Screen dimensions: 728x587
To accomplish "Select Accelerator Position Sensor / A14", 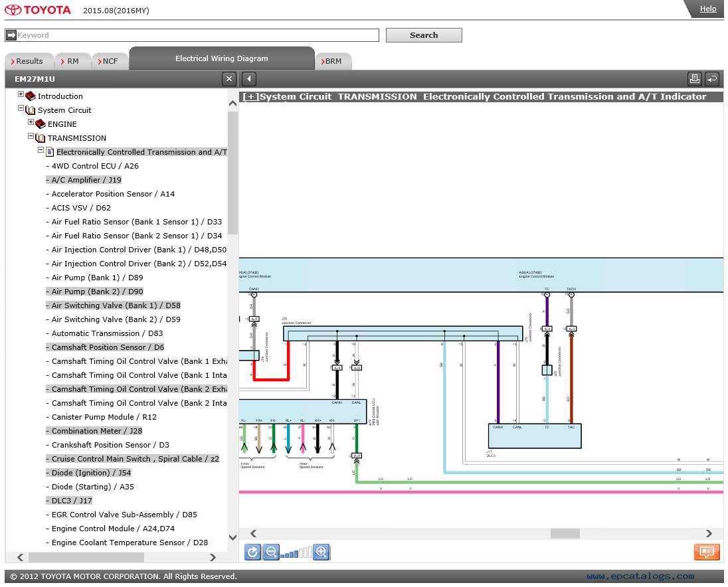I will (x=110, y=194).
